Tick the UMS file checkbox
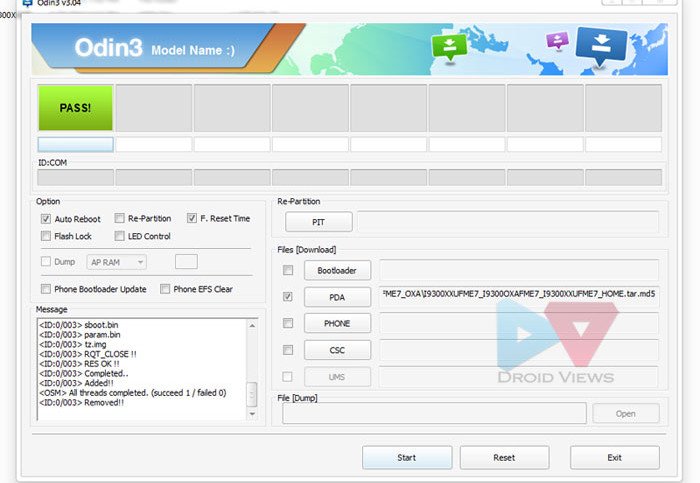The height and width of the screenshot is (483, 700). click(x=288, y=377)
